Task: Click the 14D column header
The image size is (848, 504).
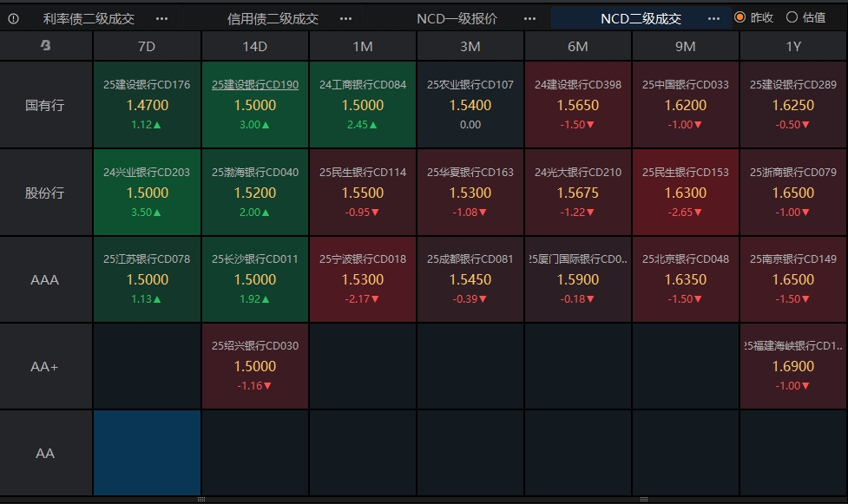Action: [254, 47]
